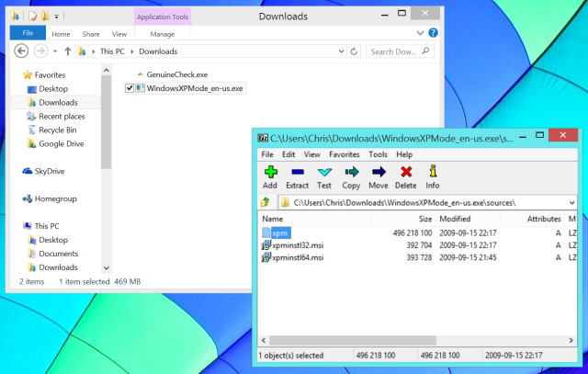Open the Favorites menu in 7-Zip
This screenshot has height=374, width=588.
(345, 154)
